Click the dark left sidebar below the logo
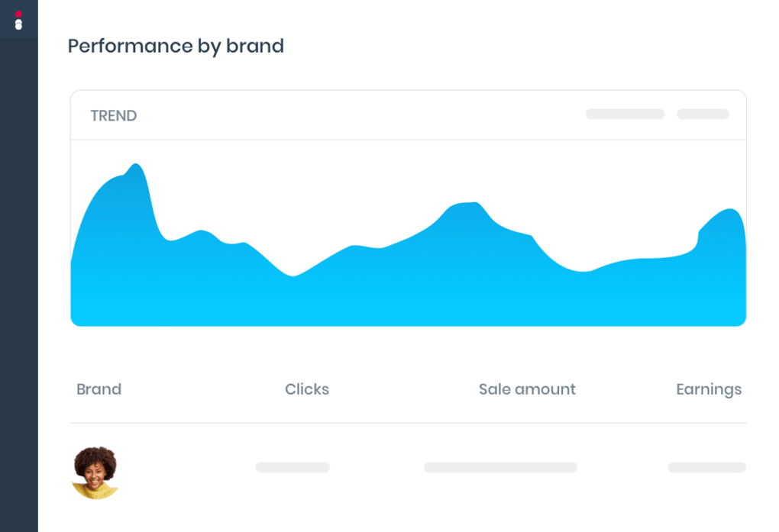This screenshot has width=779, height=532. [18, 267]
